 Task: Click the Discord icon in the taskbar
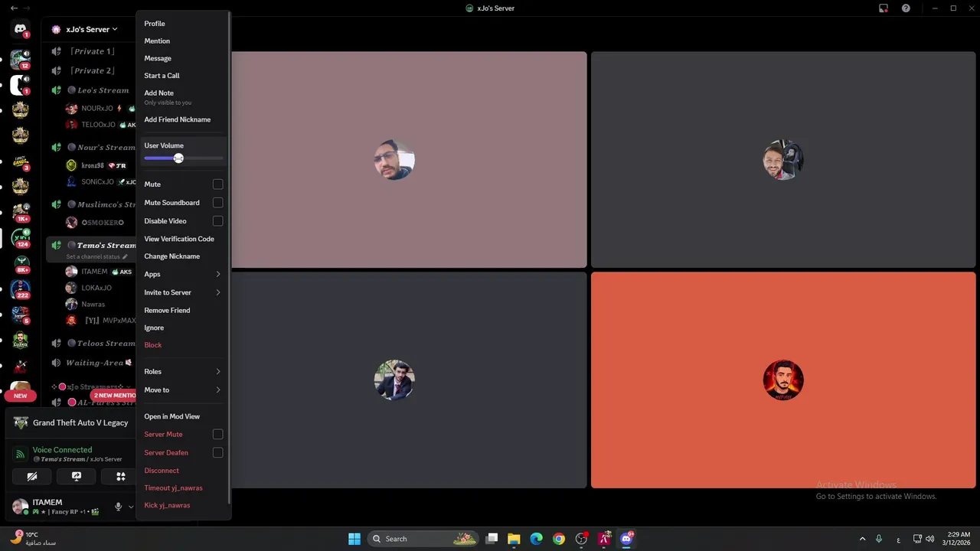click(626, 539)
